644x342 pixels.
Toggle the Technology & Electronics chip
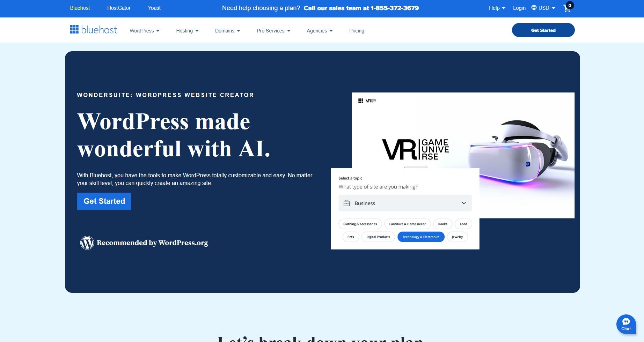coord(421,237)
